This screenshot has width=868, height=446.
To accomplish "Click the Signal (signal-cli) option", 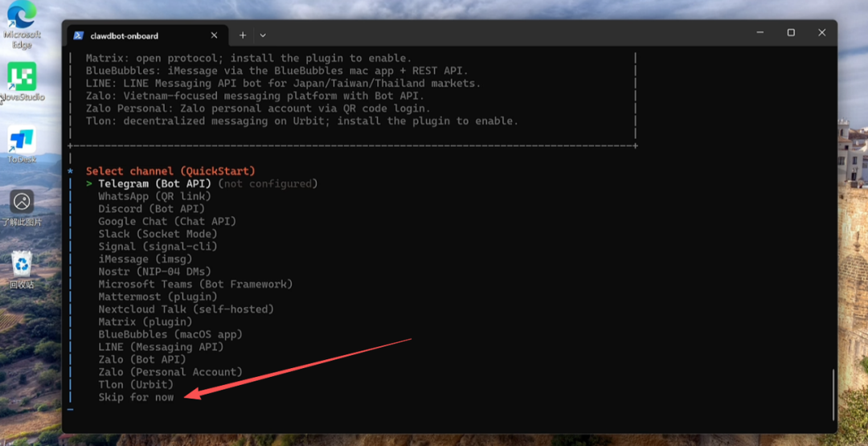I will point(158,247).
